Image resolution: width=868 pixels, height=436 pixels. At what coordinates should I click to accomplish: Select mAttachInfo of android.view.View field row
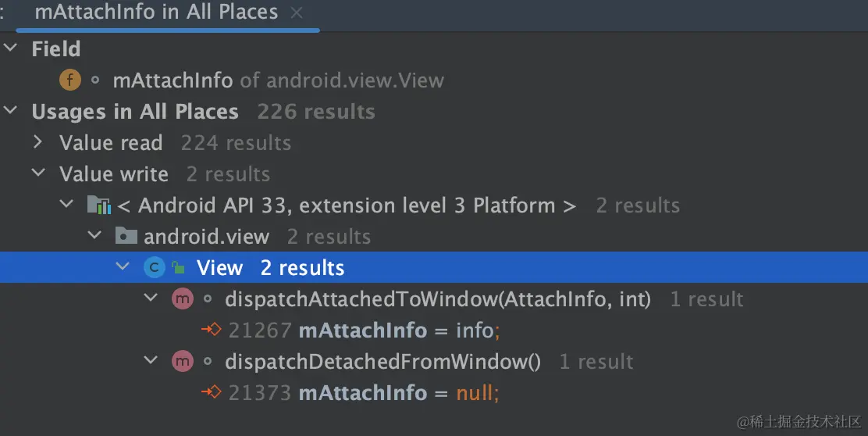tap(278, 80)
